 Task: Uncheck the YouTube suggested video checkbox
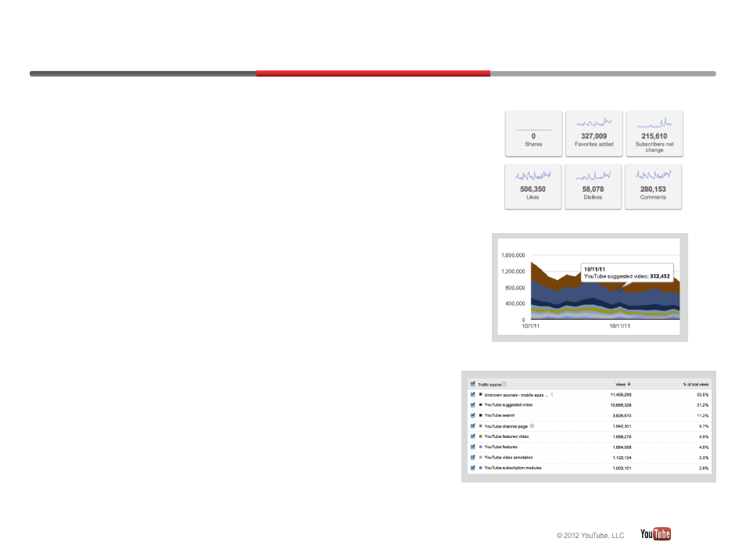472,405
